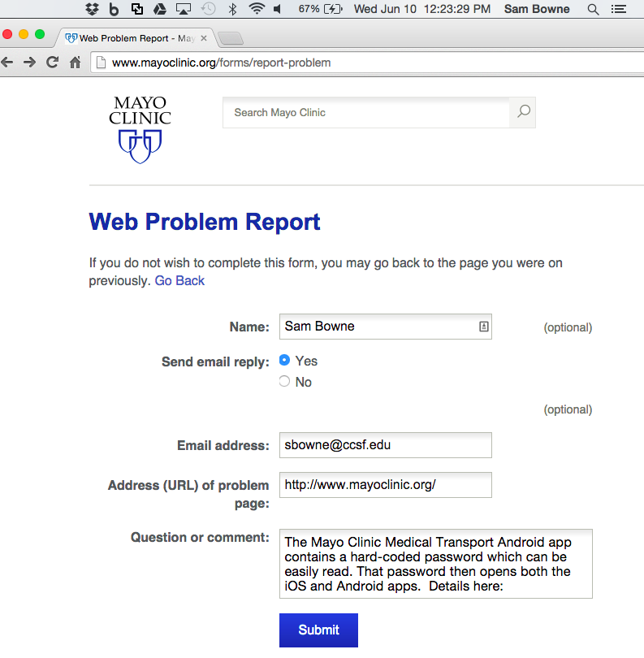Click the Email address field

[385, 445]
